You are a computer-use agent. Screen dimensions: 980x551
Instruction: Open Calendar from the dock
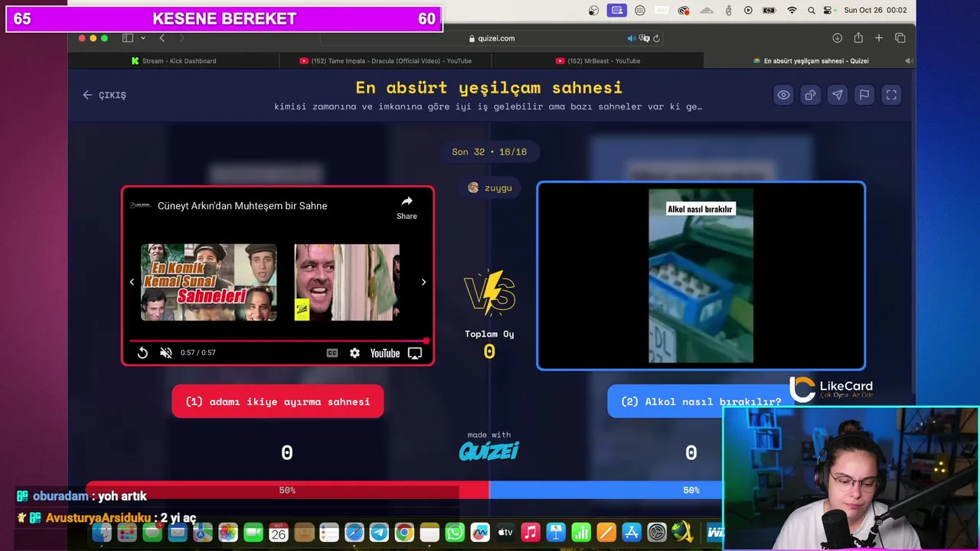tap(278, 533)
